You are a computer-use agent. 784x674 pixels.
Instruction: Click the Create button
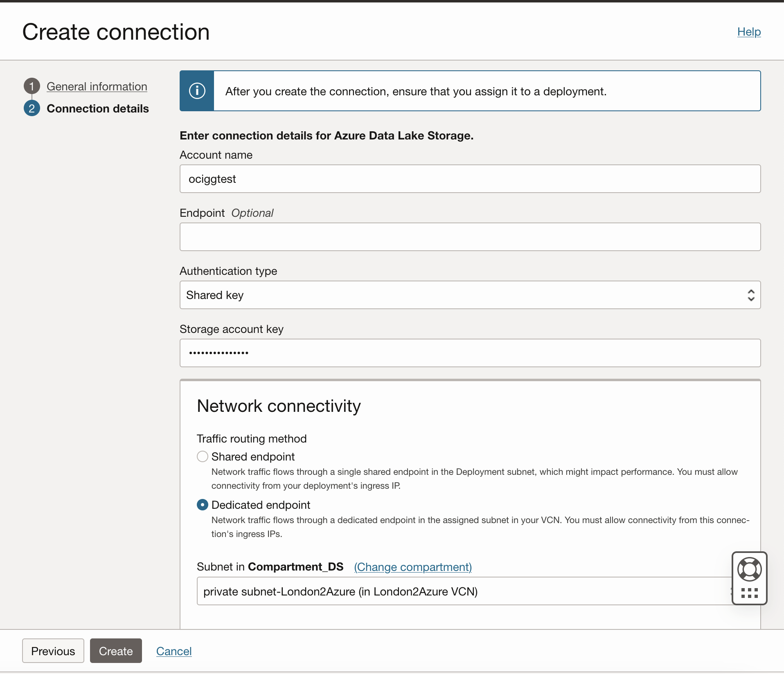click(116, 651)
